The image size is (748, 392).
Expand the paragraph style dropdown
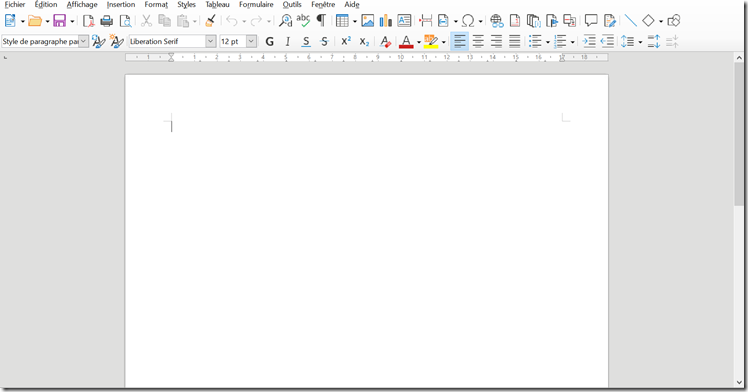click(x=83, y=41)
